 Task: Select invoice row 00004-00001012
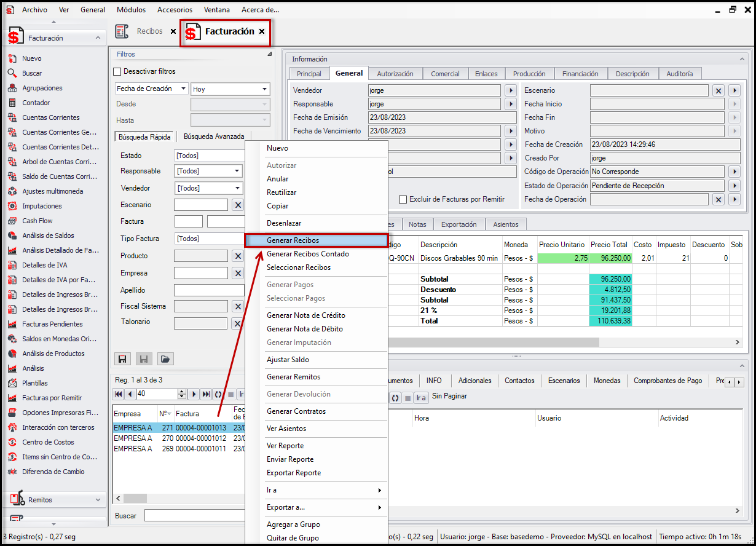pos(179,438)
